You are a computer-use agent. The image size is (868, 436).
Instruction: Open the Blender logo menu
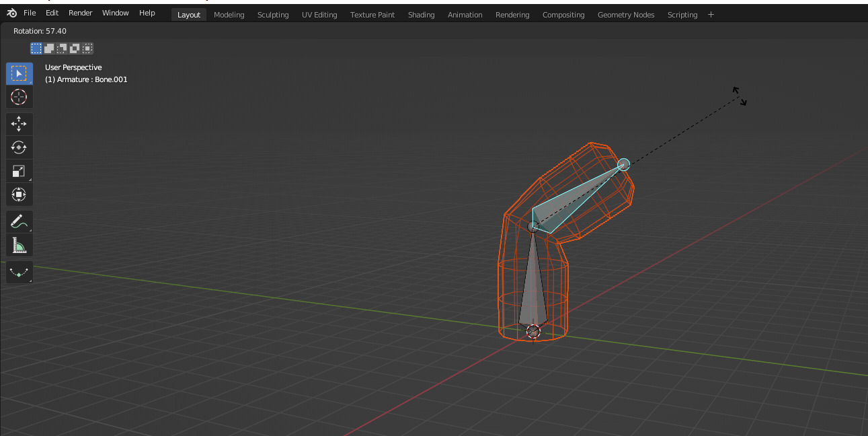[x=11, y=13]
